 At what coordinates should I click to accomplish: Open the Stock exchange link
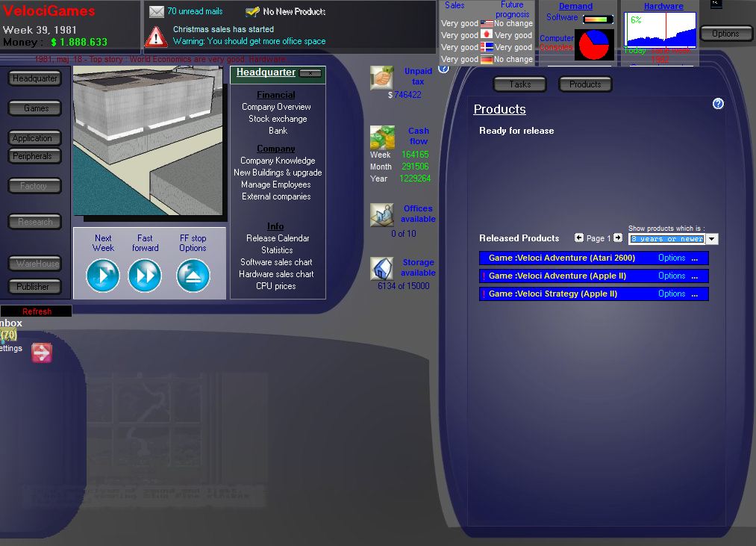[278, 119]
